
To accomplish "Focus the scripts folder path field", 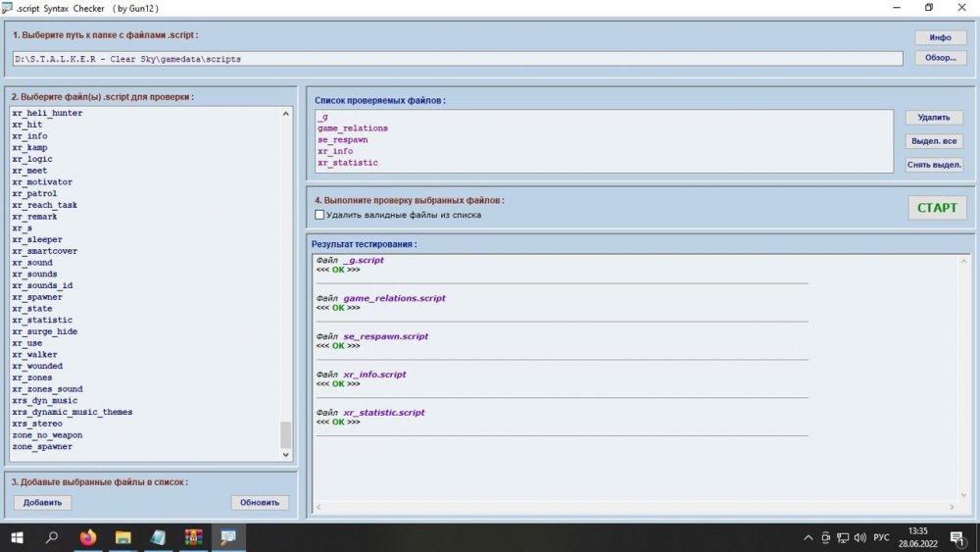I will click(458, 59).
